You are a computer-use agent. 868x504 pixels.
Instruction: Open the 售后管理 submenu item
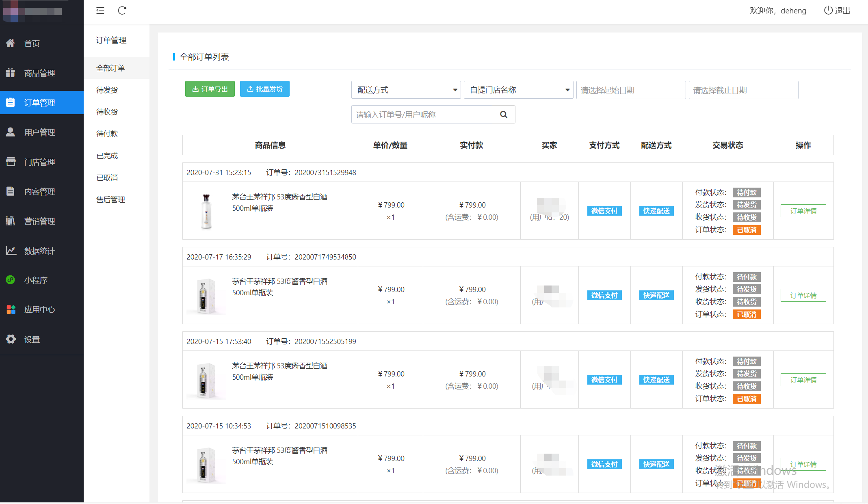point(117,199)
